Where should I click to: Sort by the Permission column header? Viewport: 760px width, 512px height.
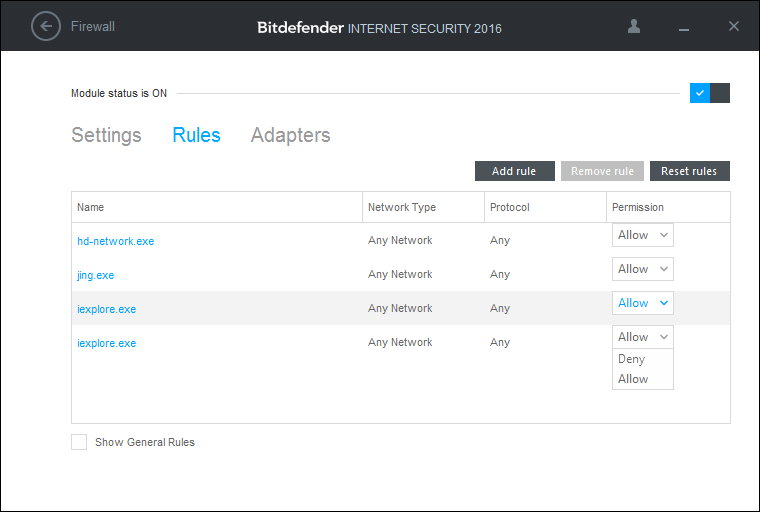[668, 207]
